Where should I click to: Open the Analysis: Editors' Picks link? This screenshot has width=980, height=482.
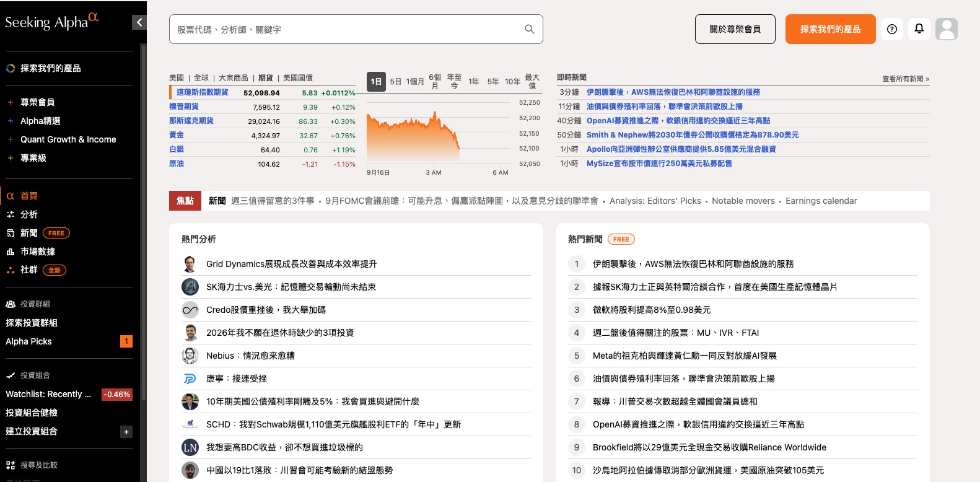655,201
